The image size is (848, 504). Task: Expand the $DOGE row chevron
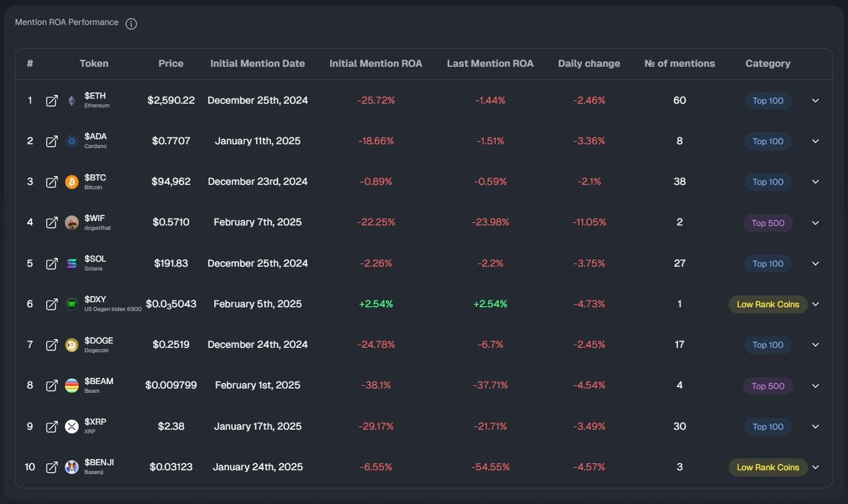815,345
